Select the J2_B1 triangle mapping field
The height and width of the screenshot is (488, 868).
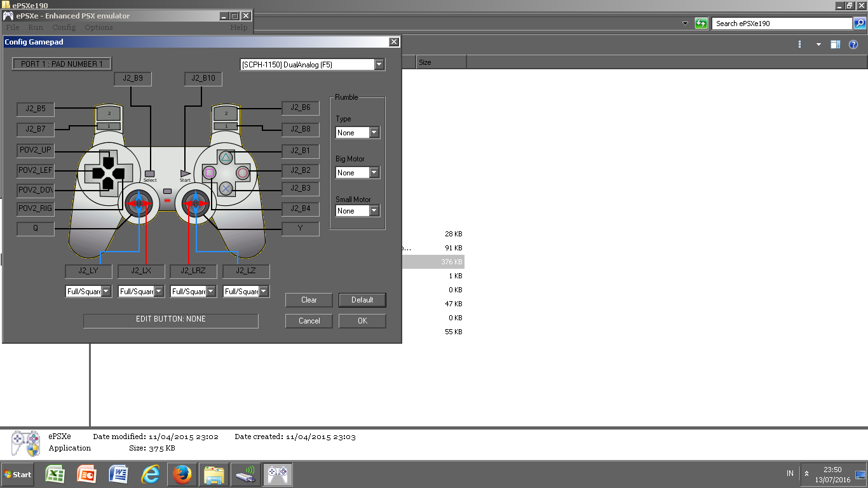301,151
